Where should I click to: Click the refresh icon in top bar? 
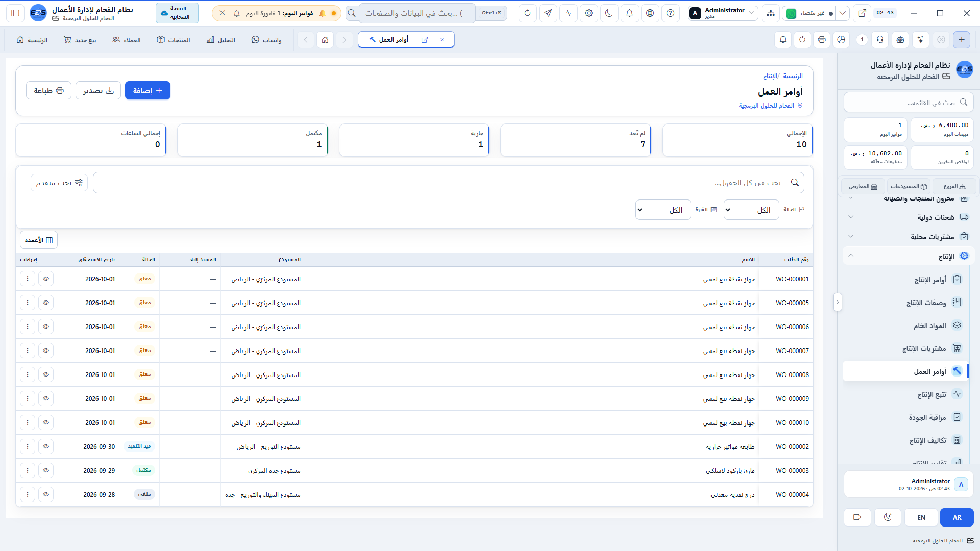528,13
